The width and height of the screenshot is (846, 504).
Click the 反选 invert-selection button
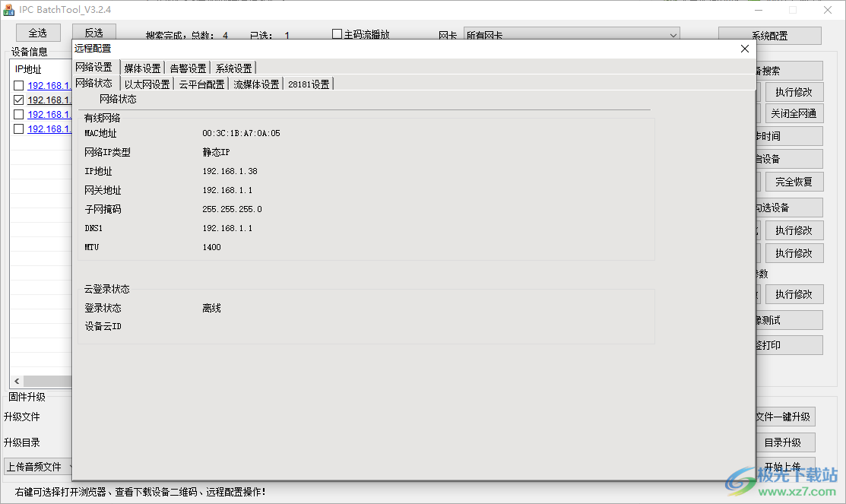pyautogui.click(x=94, y=33)
